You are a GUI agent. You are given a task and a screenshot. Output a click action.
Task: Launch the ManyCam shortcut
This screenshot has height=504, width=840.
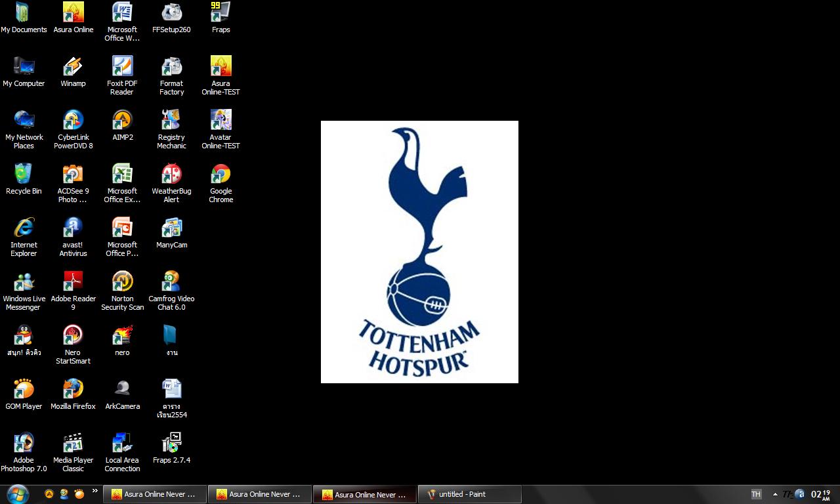click(171, 233)
